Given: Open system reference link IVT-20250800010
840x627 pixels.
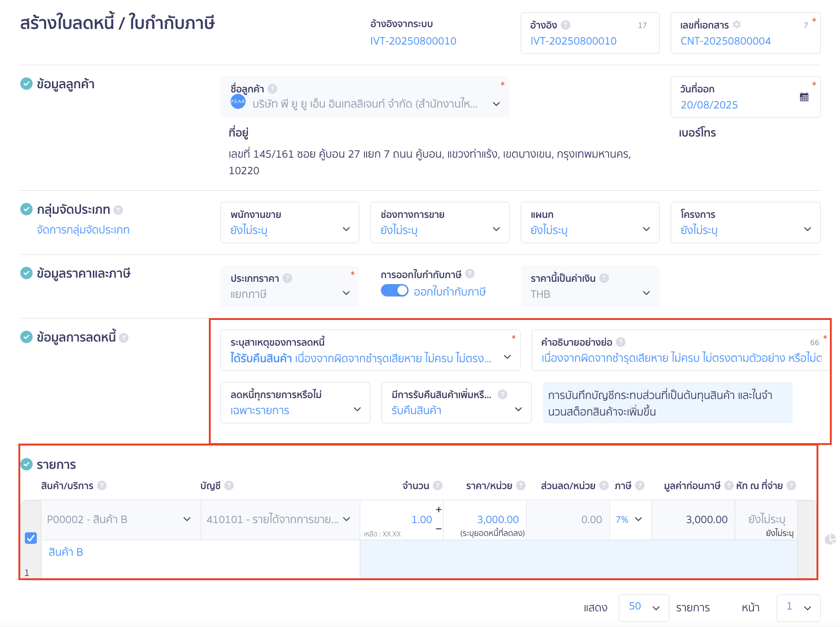Looking at the screenshot, I should (x=413, y=41).
